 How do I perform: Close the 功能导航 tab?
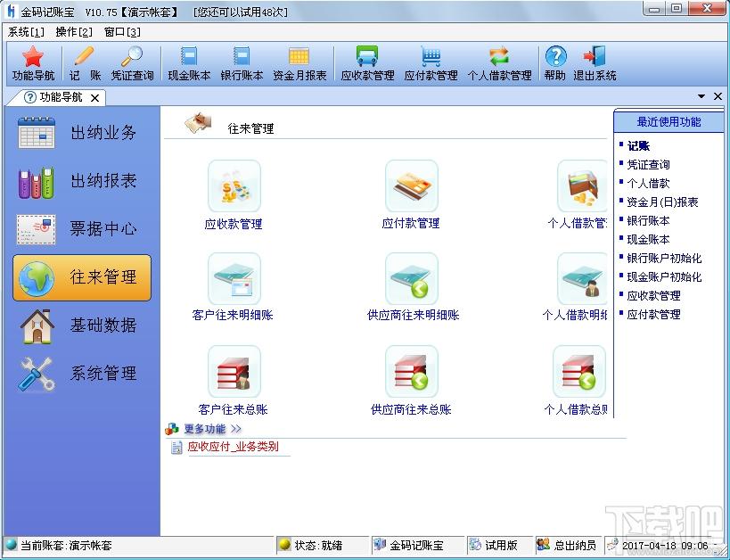coord(95,98)
